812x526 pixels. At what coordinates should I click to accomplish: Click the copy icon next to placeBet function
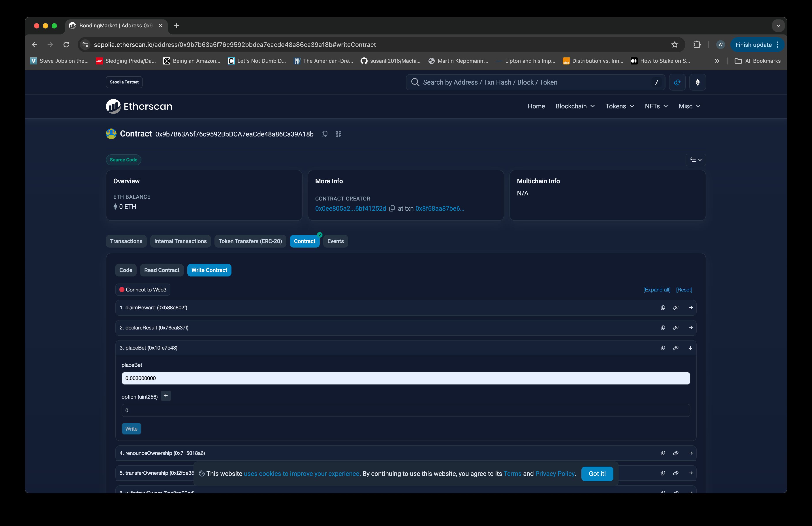pos(663,348)
